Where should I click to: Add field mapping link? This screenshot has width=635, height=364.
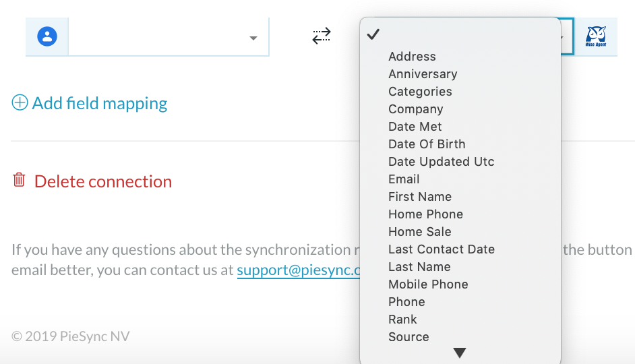[100, 103]
